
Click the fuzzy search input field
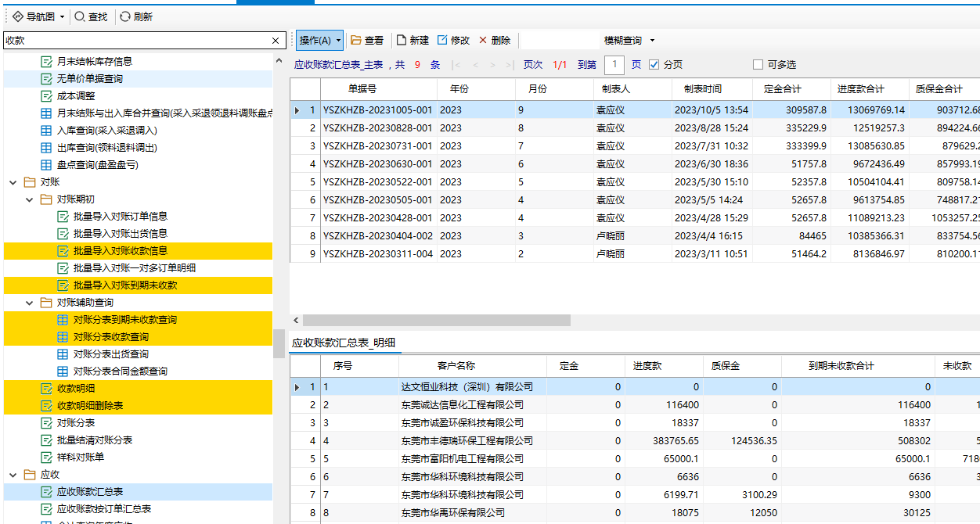tap(560, 41)
